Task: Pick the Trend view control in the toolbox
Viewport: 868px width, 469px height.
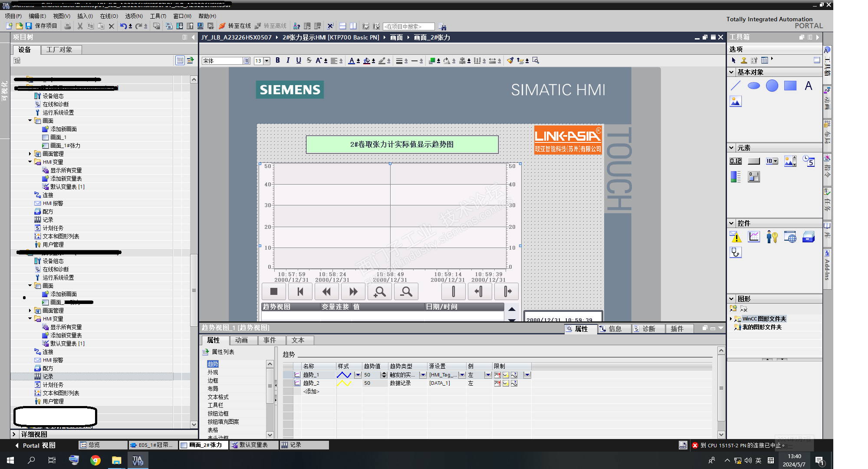Action: click(754, 237)
